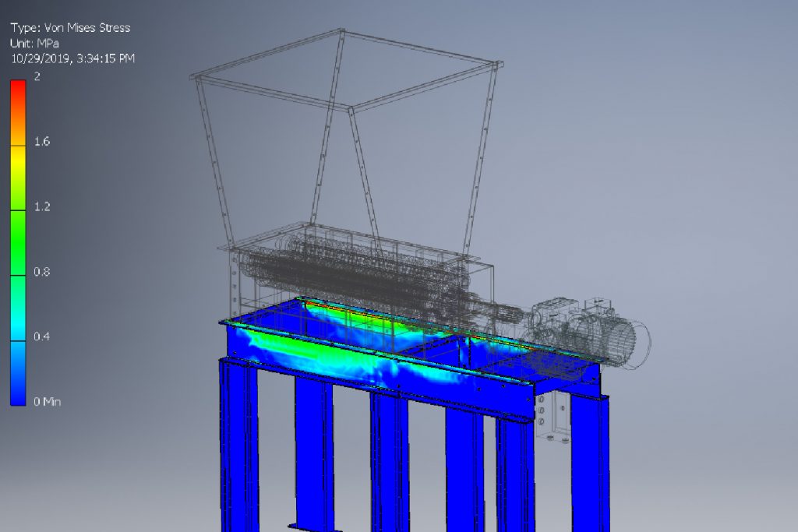
Task: Click the green segment of the stress legend bar
Action: (x=18, y=234)
